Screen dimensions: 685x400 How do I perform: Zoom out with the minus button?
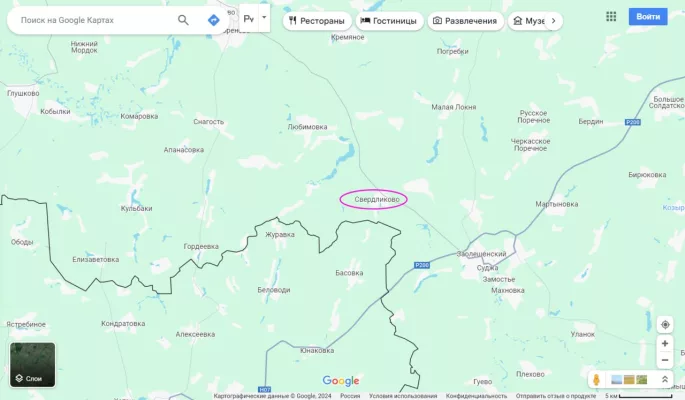click(x=665, y=360)
